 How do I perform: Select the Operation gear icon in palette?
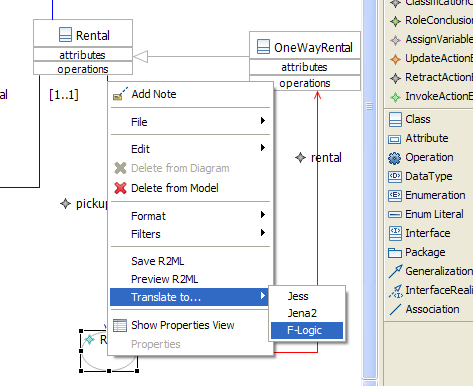[395, 158]
